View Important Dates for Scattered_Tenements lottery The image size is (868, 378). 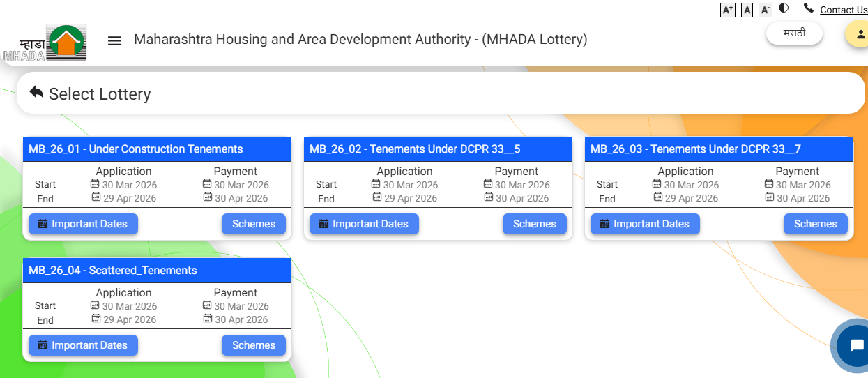point(83,345)
